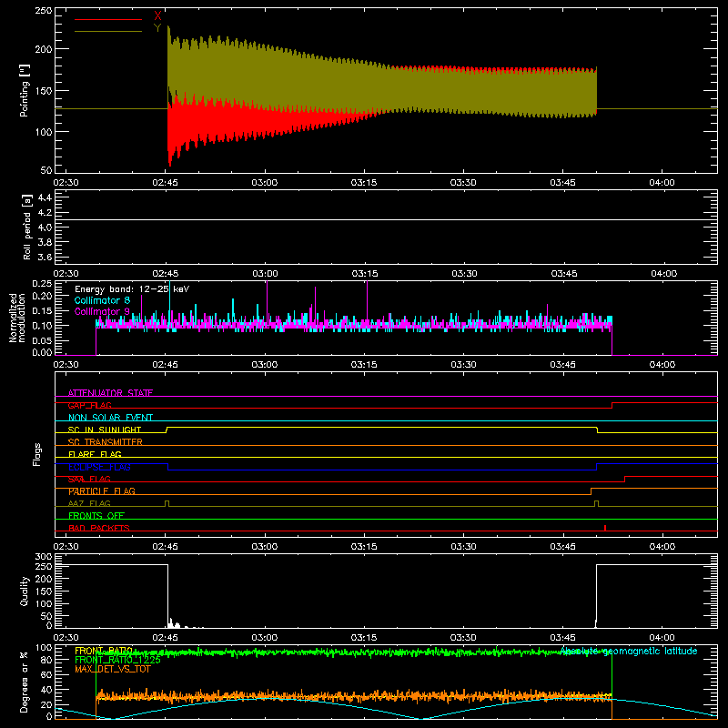Click the 03:15 tick under Quality plot

point(364,638)
